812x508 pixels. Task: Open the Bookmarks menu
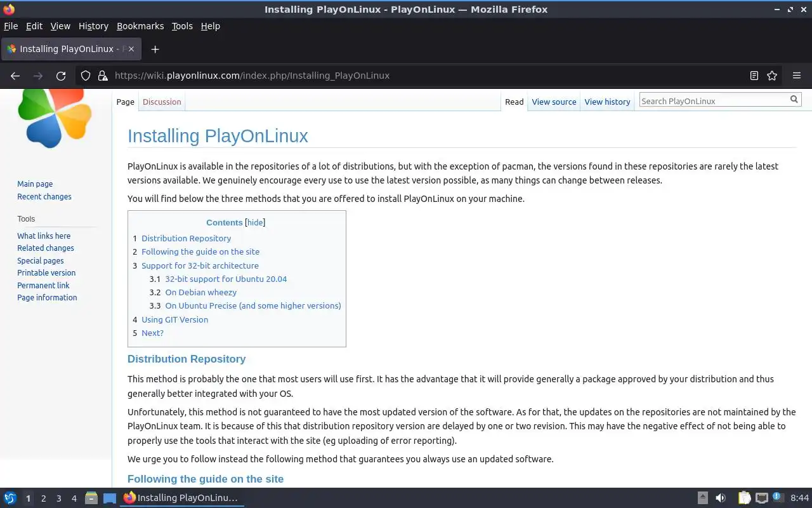[140, 26]
